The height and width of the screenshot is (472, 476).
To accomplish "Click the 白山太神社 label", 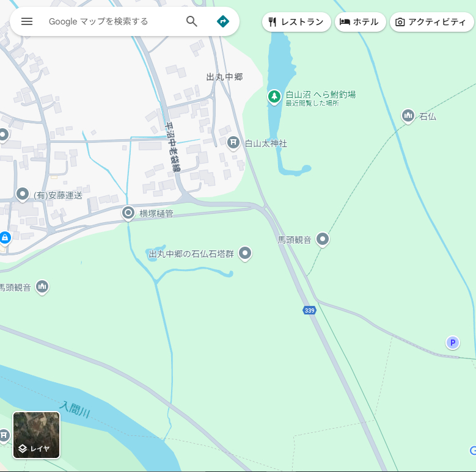I will (266, 143).
